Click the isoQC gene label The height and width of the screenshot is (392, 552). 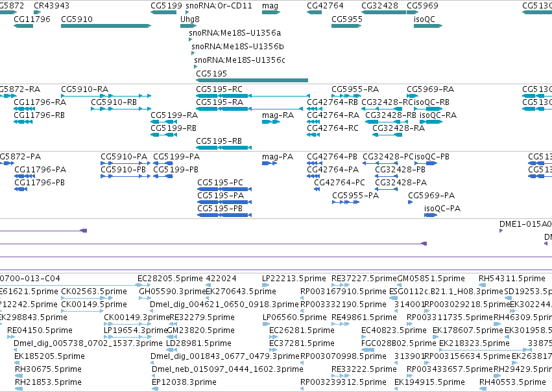coord(424,19)
